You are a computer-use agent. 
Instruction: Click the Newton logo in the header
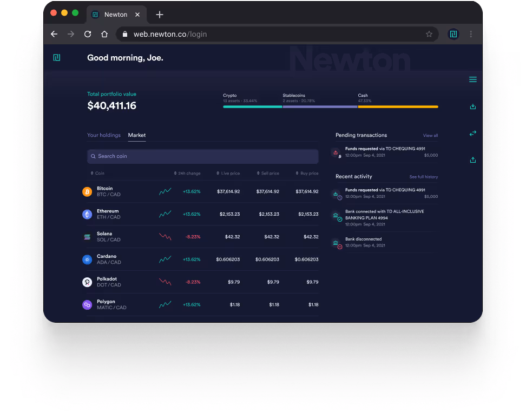tap(57, 58)
